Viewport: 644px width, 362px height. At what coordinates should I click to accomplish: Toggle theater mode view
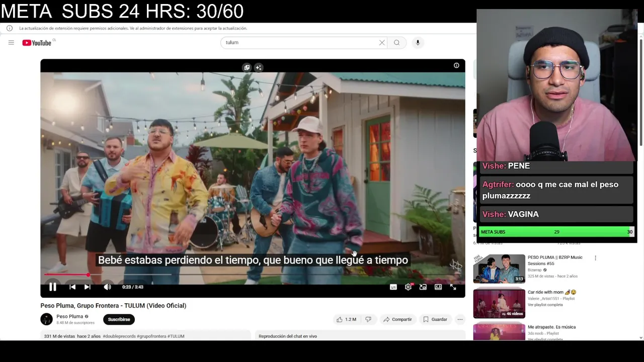point(438,287)
